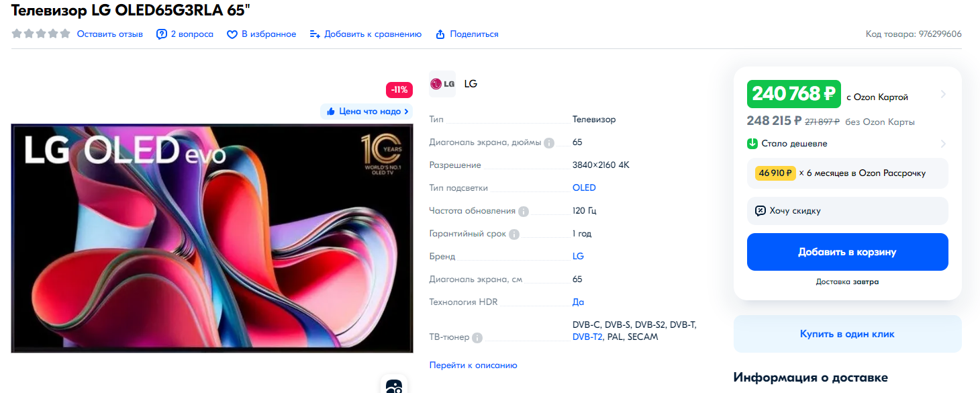Click the heart icon for В избранное
The image size is (980, 393).
click(232, 34)
